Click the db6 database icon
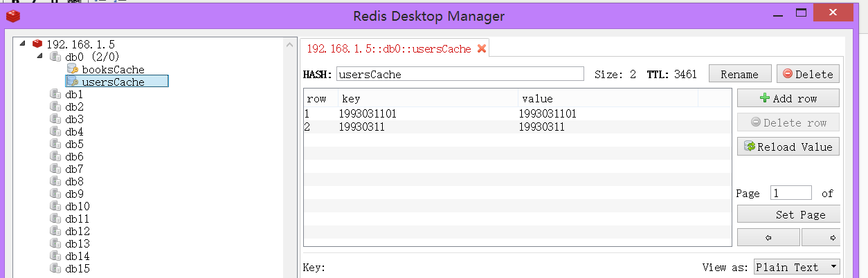The width and height of the screenshot is (868, 278). click(55, 156)
